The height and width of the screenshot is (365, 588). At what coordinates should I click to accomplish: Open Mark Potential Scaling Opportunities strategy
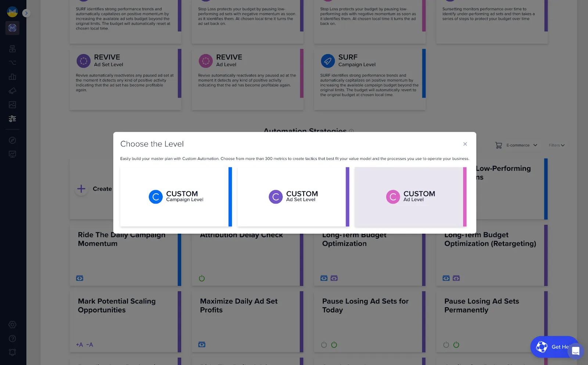click(x=125, y=322)
